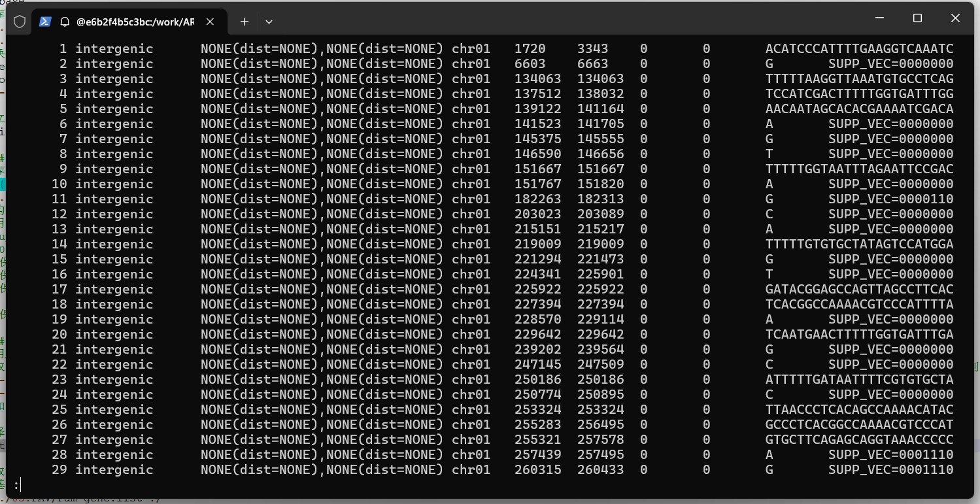This screenshot has width=980, height=504.
Task: Click start value 137512 in row 4
Action: (x=537, y=94)
